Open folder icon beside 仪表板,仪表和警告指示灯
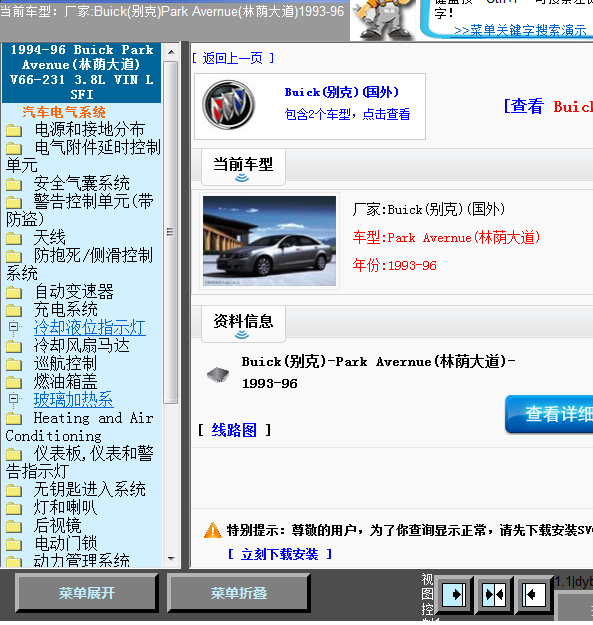 point(14,455)
